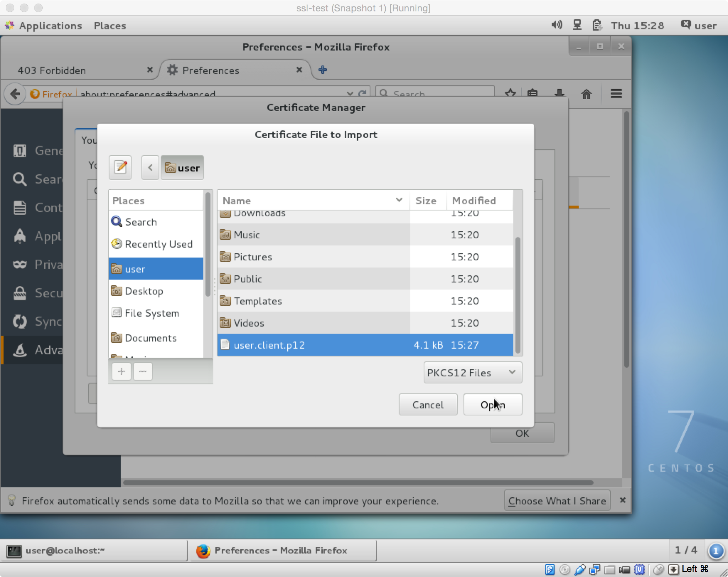This screenshot has height=577, width=728.
Task: Remove bookmark with the minus button
Action: tap(143, 371)
